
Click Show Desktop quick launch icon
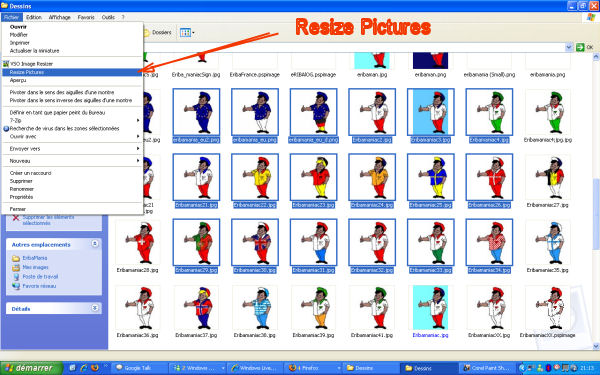pos(72,368)
